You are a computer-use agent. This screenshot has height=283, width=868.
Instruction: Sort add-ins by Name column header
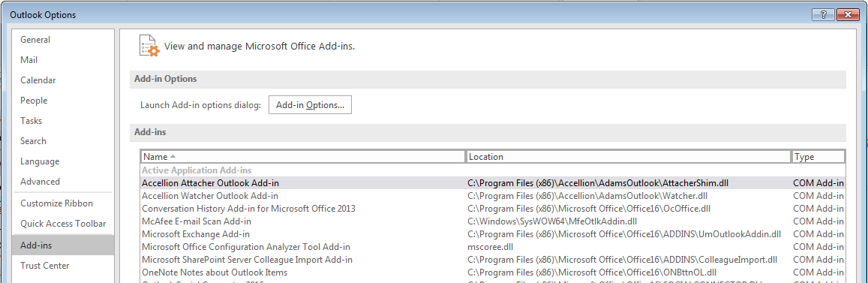pos(303,157)
